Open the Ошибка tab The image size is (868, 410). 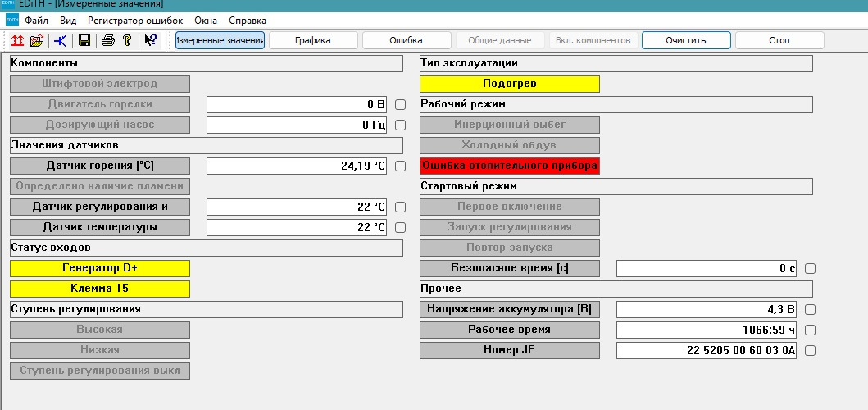[407, 40]
